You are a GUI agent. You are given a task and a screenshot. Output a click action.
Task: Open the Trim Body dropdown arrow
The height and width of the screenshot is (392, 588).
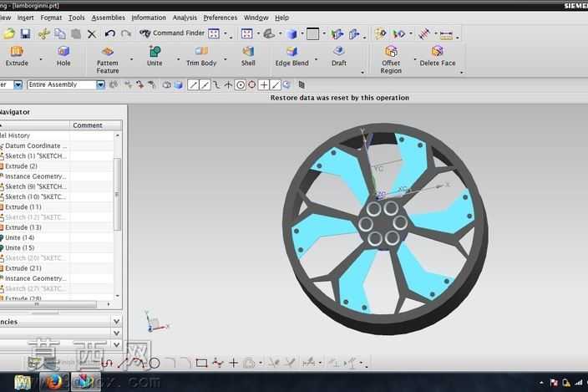226,59
